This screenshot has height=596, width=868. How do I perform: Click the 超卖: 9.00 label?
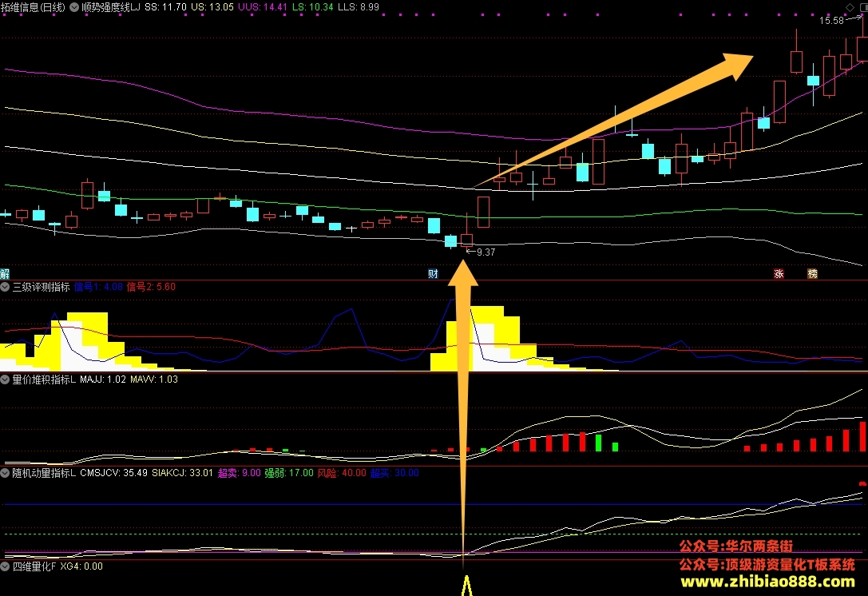coord(239,473)
